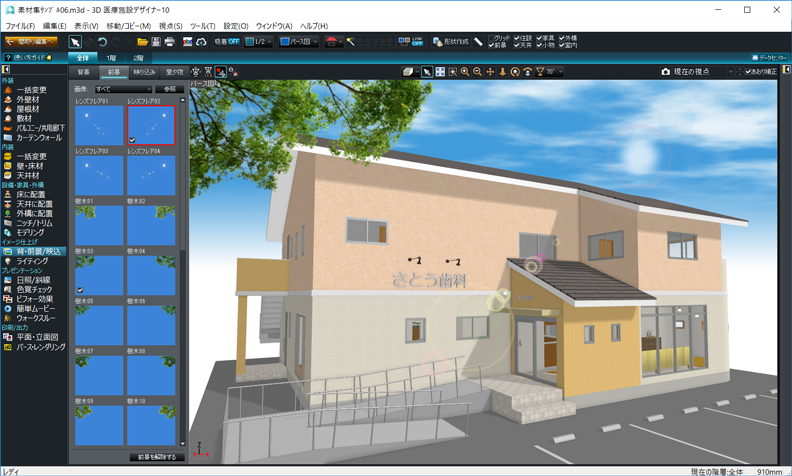Click the zoom region icon in view toolbar
792x476 pixels.
tap(453, 72)
